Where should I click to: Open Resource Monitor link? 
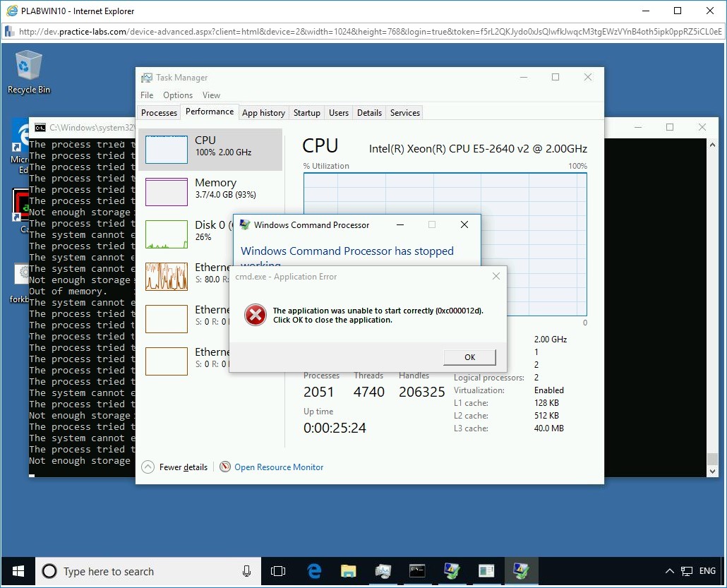(x=278, y=467)
